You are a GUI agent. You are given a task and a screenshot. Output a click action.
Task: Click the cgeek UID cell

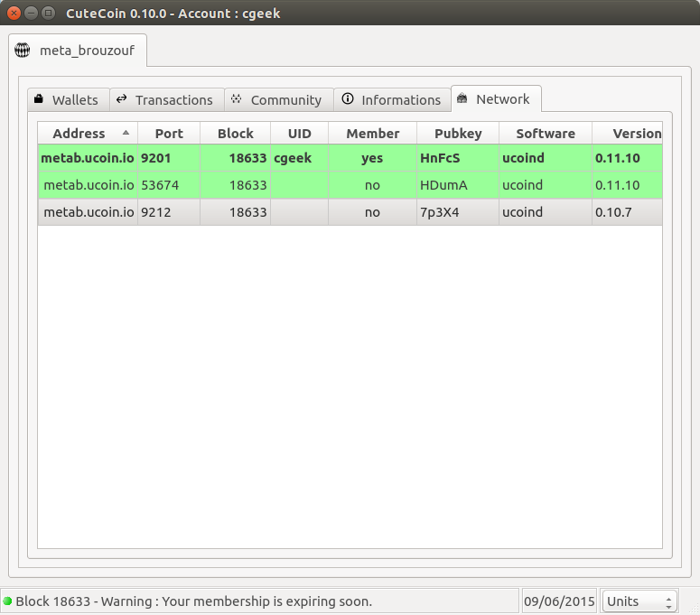[x=299, y=158]
